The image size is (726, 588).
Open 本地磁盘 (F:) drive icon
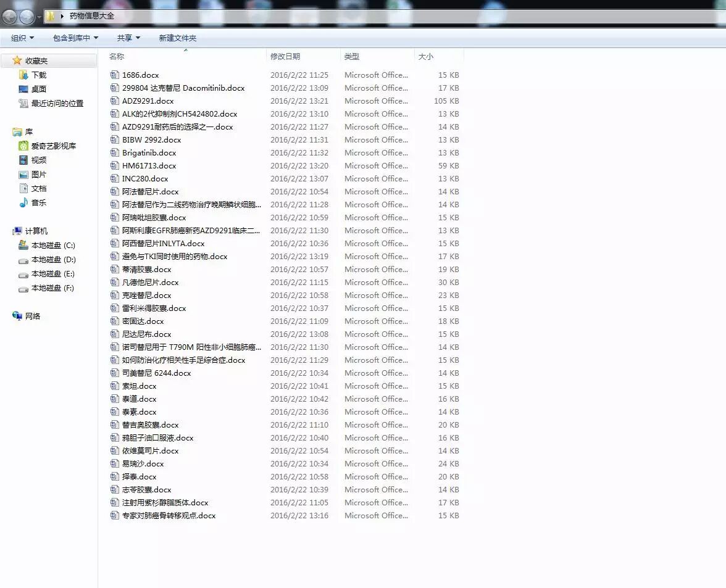23,289
